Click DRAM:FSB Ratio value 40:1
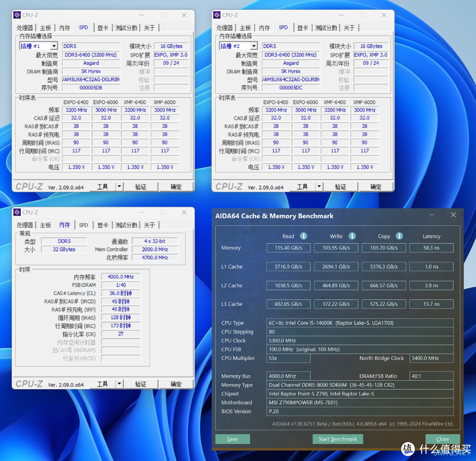 [431, 376]
